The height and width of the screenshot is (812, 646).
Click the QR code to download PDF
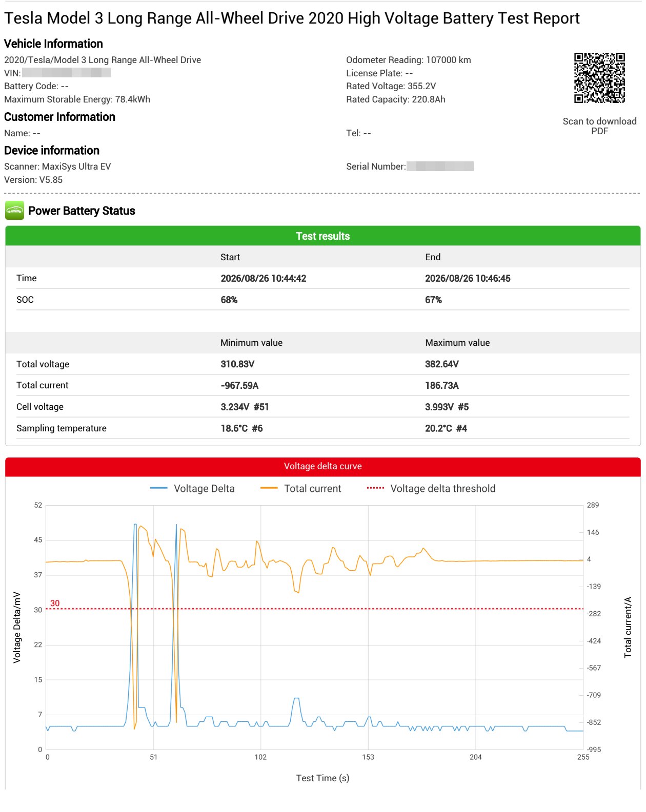(x=599, y=78)
